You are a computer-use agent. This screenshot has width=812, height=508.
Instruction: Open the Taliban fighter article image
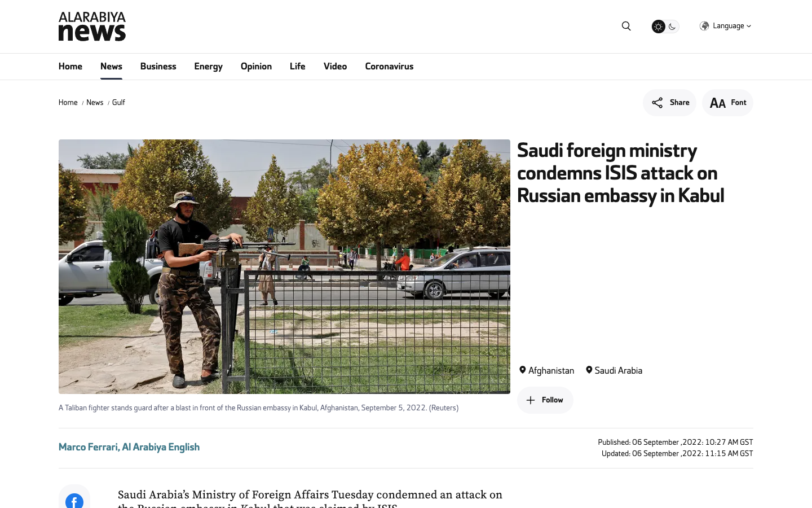pos(284,266)
